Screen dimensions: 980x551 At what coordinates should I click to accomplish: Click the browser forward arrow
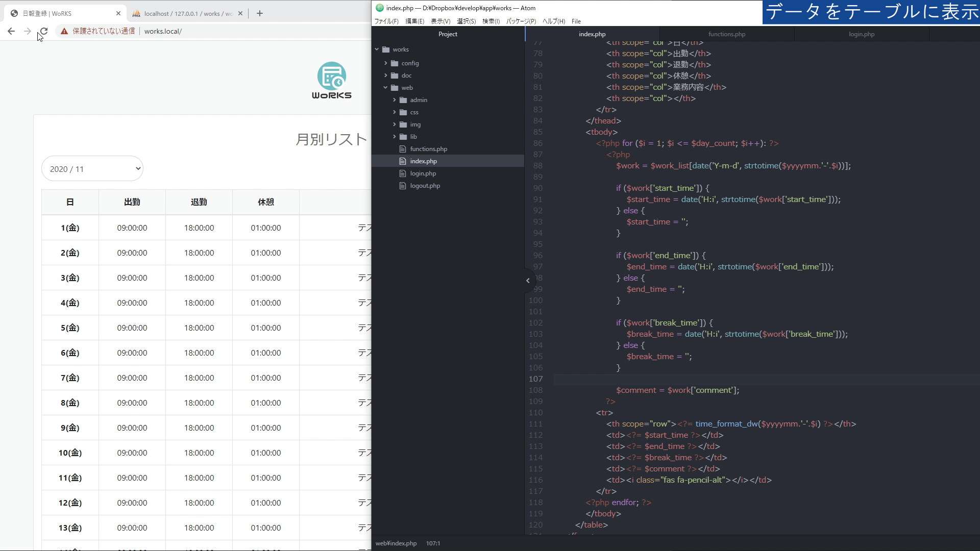click(x=28, y=31)
